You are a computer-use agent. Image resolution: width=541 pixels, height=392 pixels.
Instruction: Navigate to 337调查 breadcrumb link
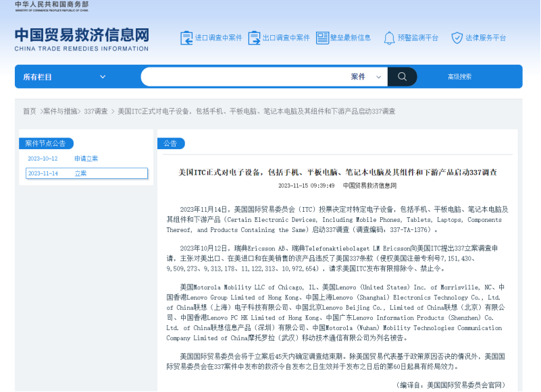point(96,111)
